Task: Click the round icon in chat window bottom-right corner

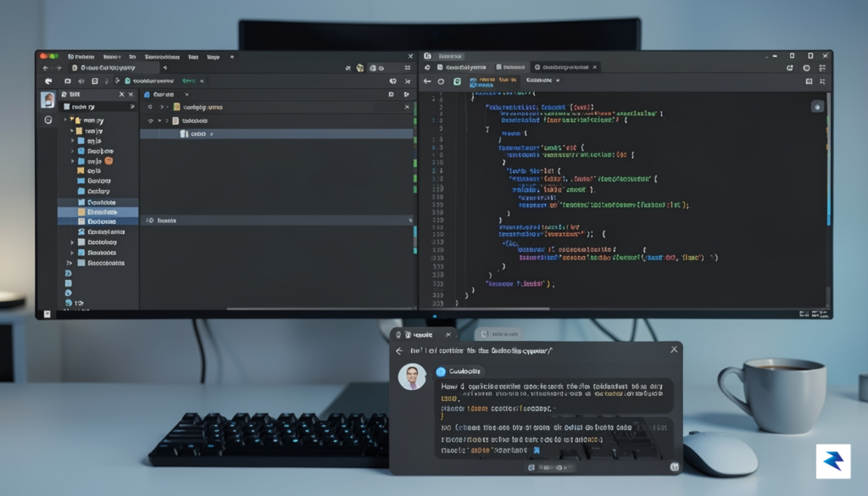Action: pos(674,466)
